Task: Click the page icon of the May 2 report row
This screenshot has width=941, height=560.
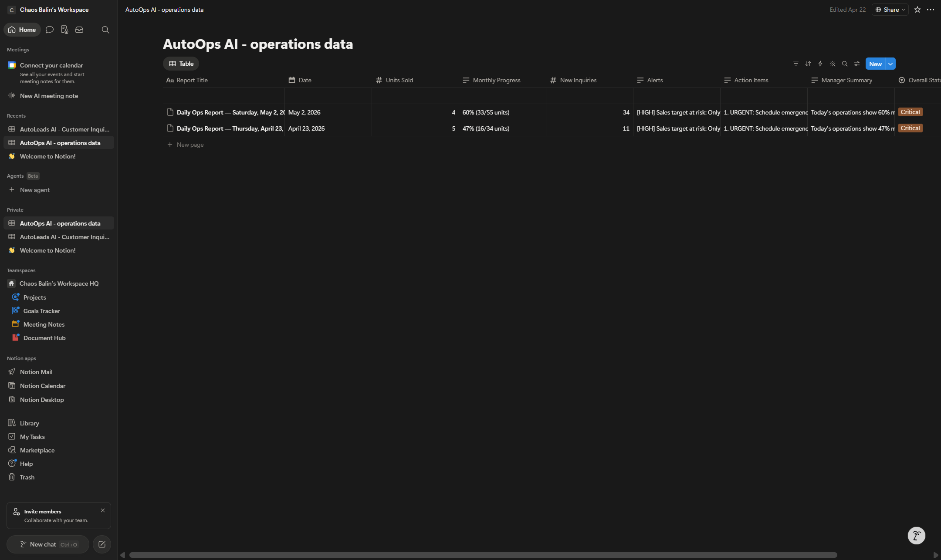Action: point(170,112)
